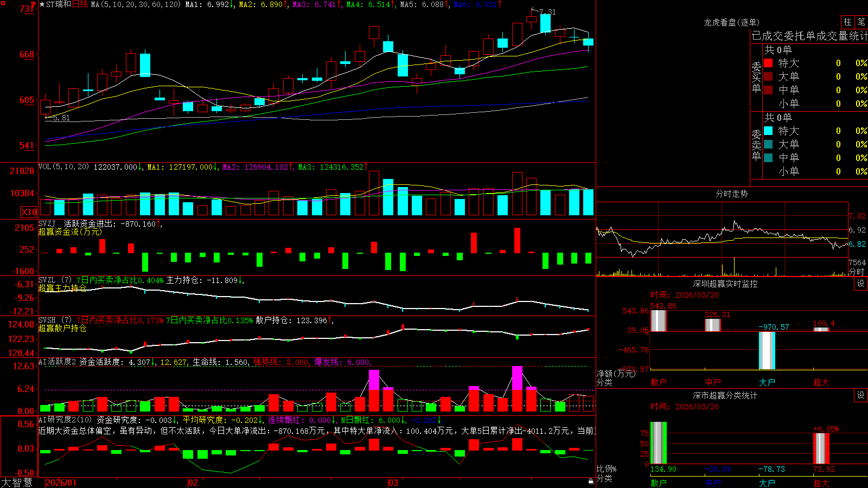Click the X10 volume scale box

(29, 212)
